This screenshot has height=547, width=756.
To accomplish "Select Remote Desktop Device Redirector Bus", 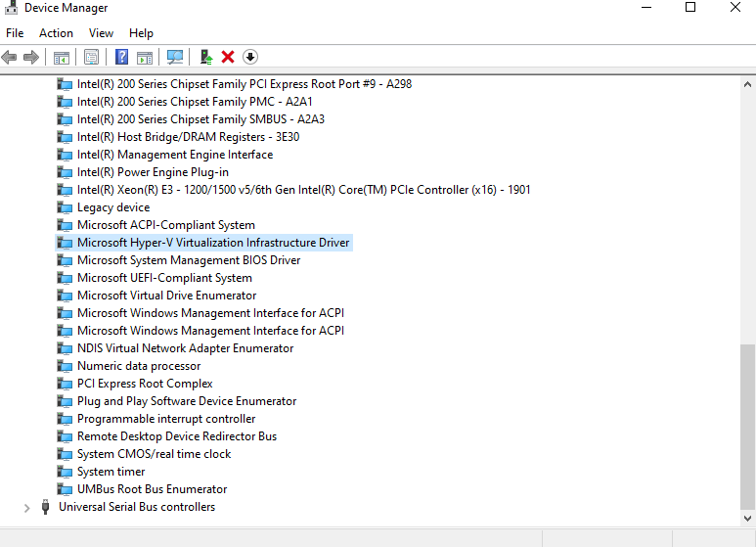I will (176, 436).
